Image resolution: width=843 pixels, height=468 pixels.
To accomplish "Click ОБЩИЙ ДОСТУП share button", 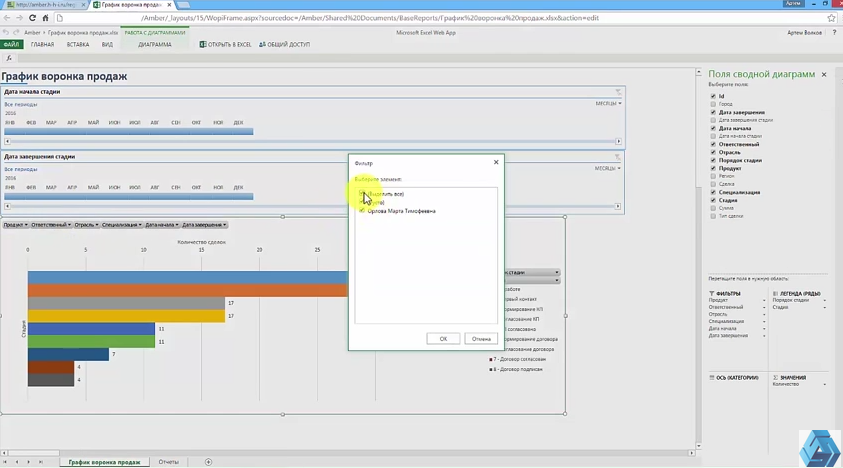I will pos(284,45).
